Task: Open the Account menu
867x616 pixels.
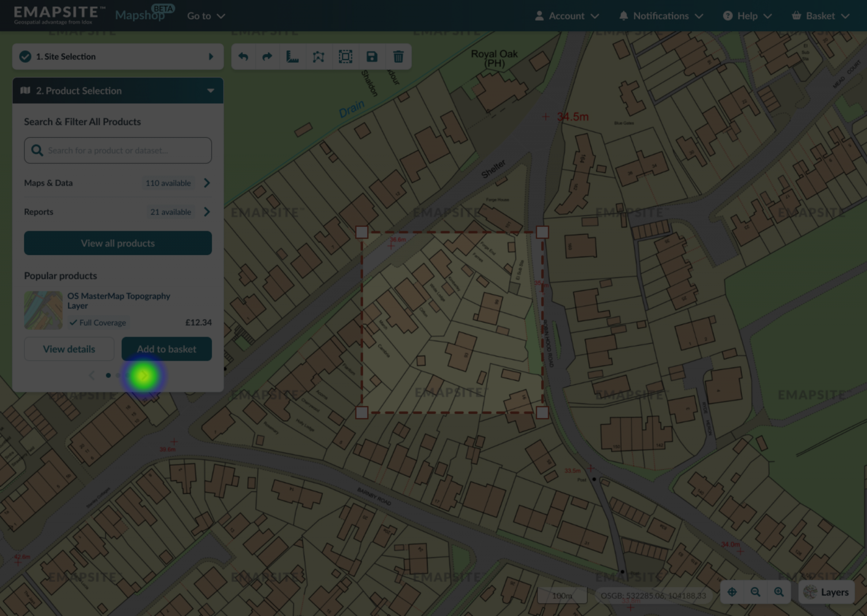Action: [x=567, y=16]
